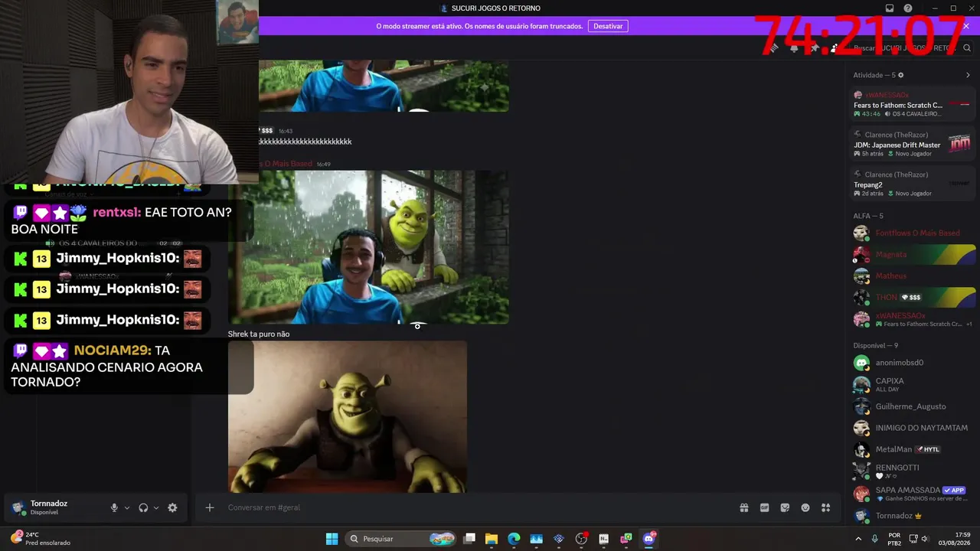This screenshot has width=980, height=551.
Task: Open the volume control in system tray
Action: click(x=925, y=539)
